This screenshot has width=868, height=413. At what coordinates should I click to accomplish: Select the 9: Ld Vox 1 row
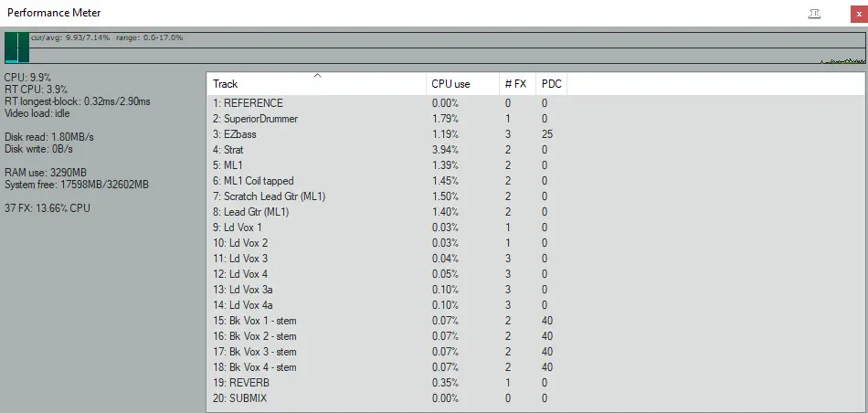click(535, 227)
